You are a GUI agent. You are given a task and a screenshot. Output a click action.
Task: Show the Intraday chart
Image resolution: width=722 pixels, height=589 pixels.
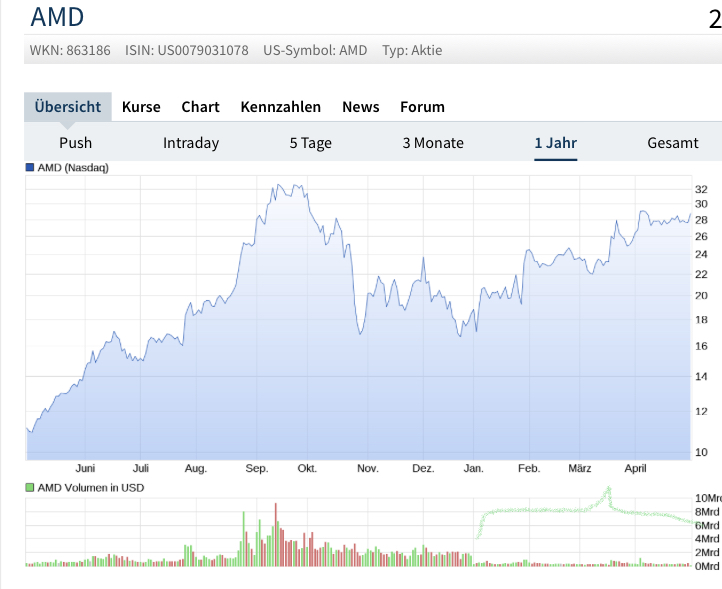click(191, 143)
